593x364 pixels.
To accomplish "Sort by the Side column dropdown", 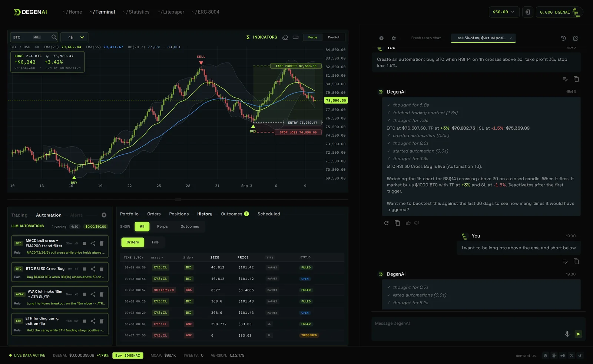I will (x=188, y=258).
